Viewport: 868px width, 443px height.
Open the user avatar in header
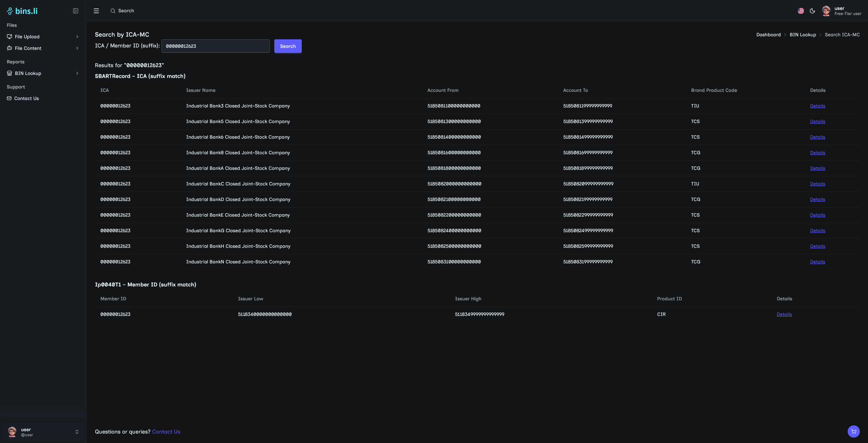(x=826, y=11)
